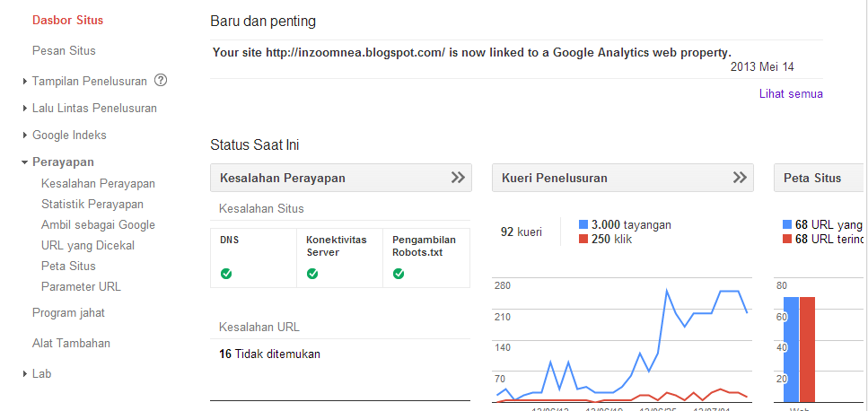The image size is (868, 411).
Task: Select Ambil sebagai Google item
Action: [98, 225]
